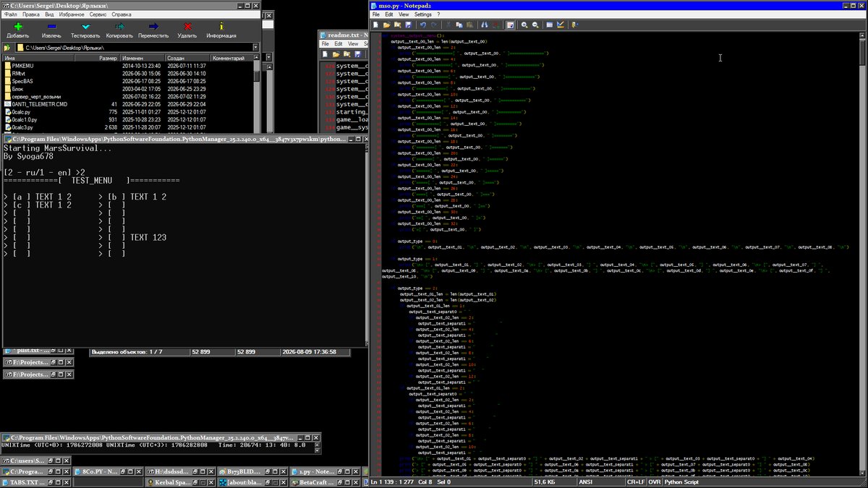
Task: Click the green Добавить (Add) plus icon
Action: coord(18,26)
